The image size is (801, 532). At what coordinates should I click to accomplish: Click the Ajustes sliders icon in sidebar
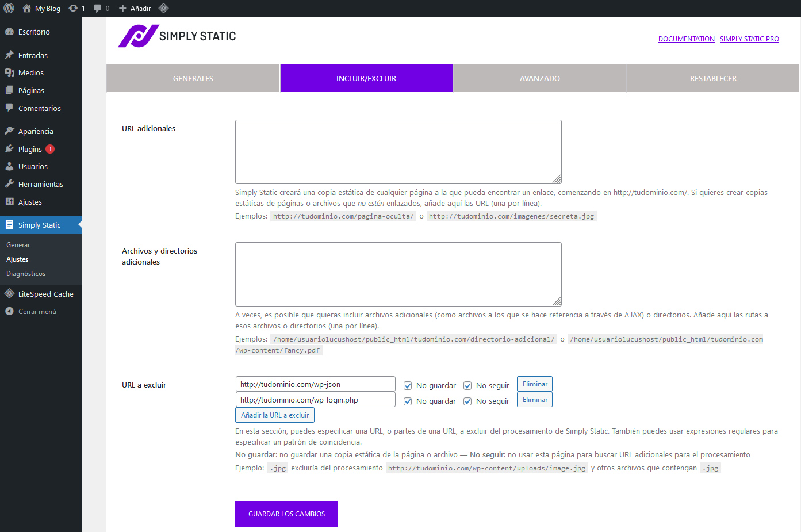point(9,202)
